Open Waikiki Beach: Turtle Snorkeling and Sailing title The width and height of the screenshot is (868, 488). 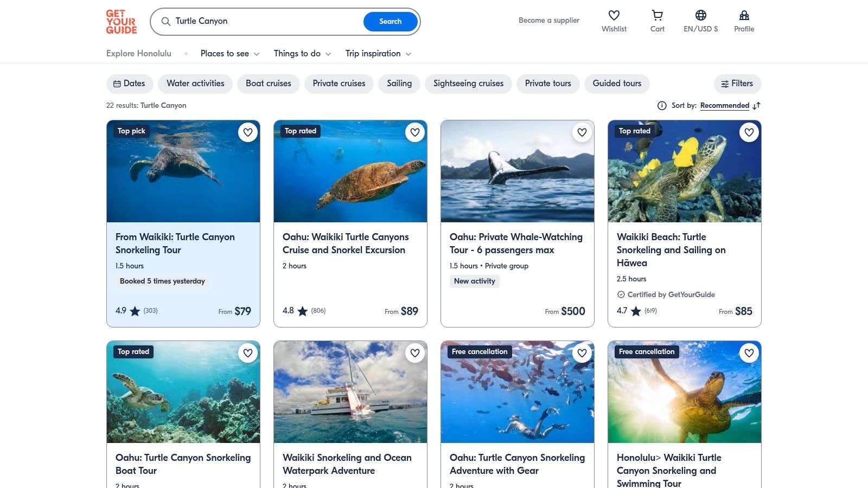pos(671,250)
